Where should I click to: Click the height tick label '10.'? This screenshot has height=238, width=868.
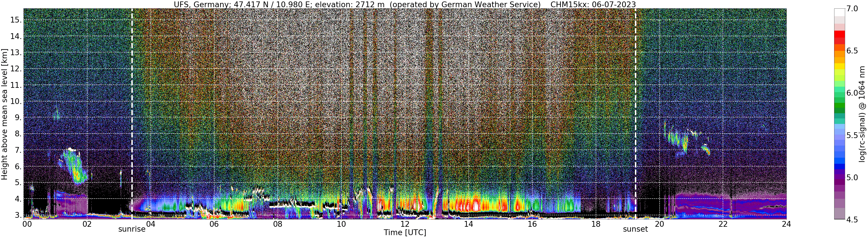pyautogui.click(x=16, y=101)
